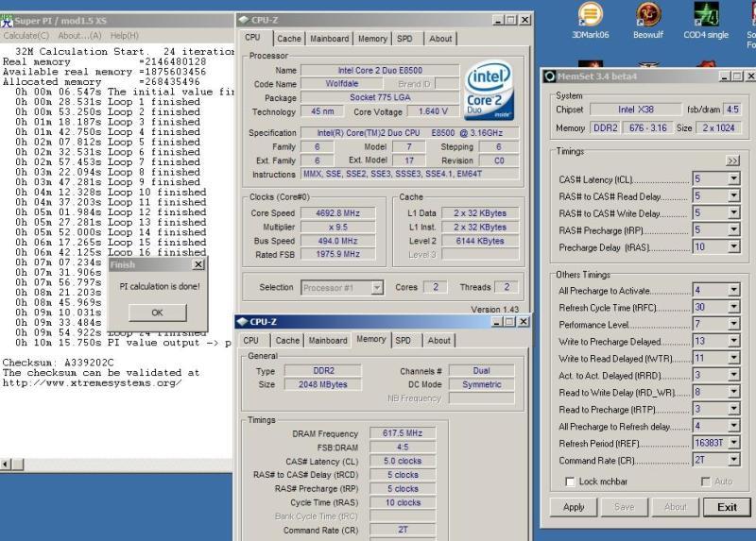Click OK in the Finish dialog

(x=157, y=313)
